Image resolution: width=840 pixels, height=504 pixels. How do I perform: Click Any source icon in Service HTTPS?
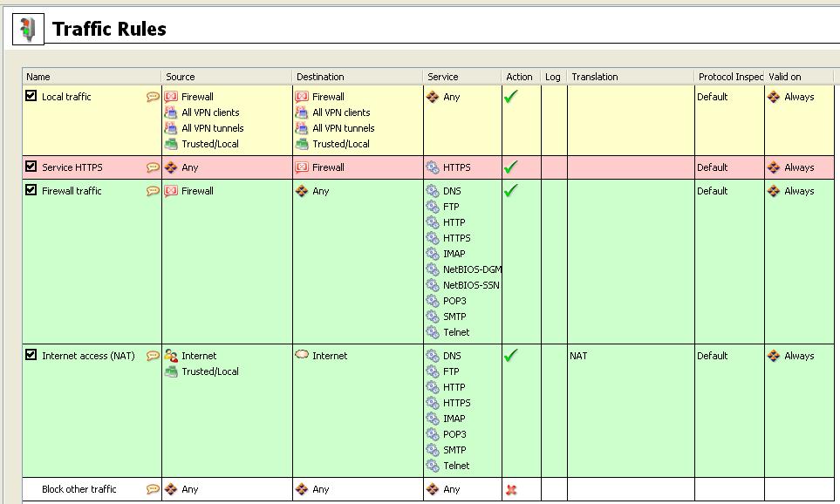click(171, 167)
